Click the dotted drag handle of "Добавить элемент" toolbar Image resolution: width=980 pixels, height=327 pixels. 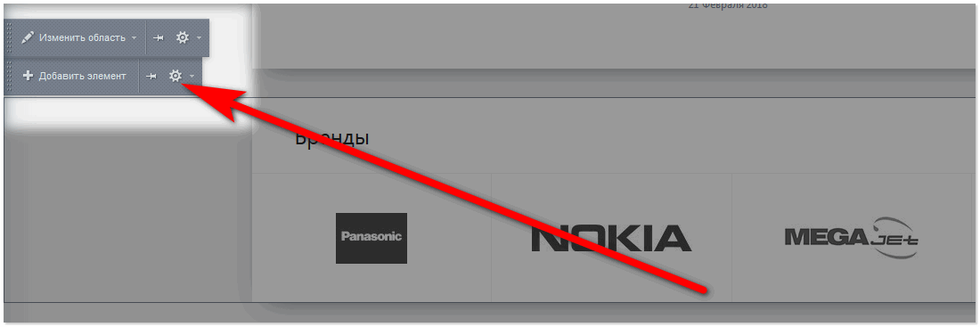coord(8,77)
